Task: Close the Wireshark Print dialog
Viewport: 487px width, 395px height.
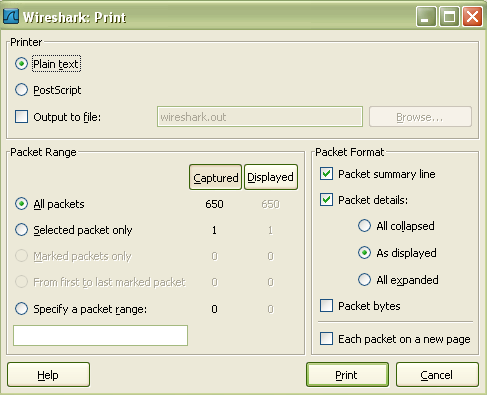Action: [x=472, y=16]
